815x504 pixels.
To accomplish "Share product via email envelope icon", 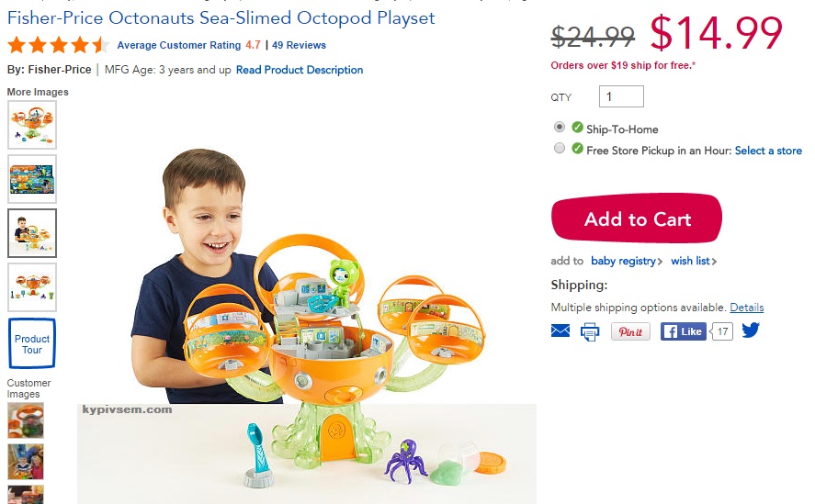I will (560, 330).
